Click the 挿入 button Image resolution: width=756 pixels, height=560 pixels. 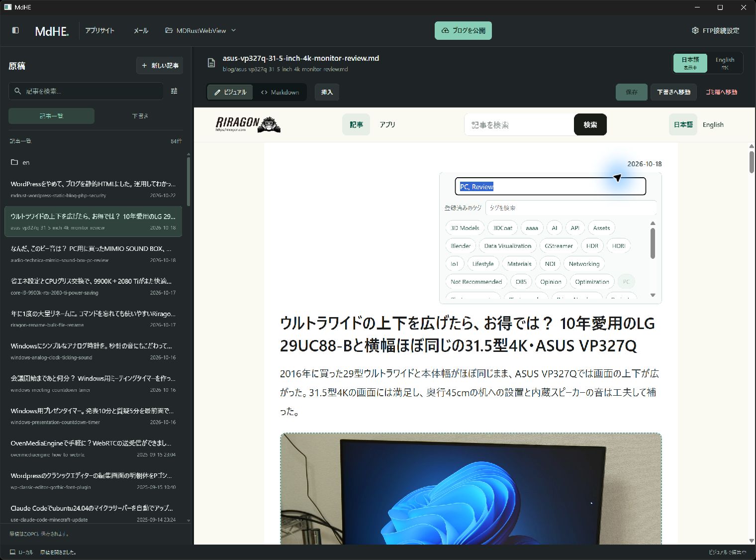[x=327, y=92]
